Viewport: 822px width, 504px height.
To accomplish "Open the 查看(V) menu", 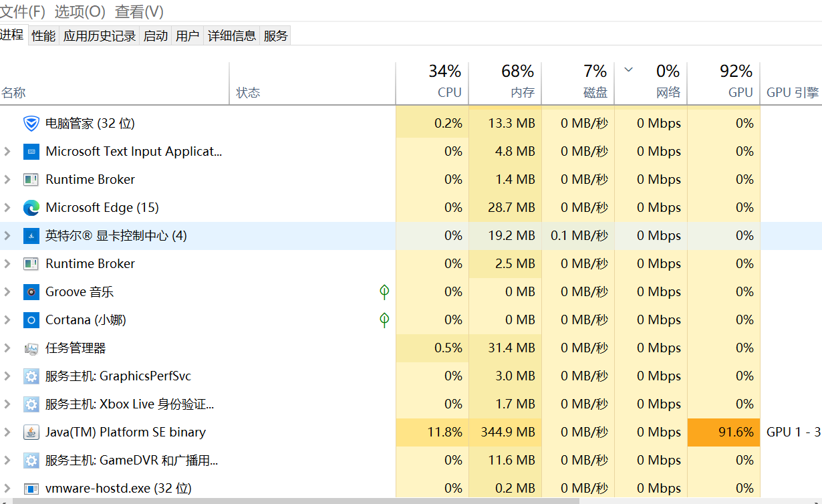I will click(x=139, y=11).
